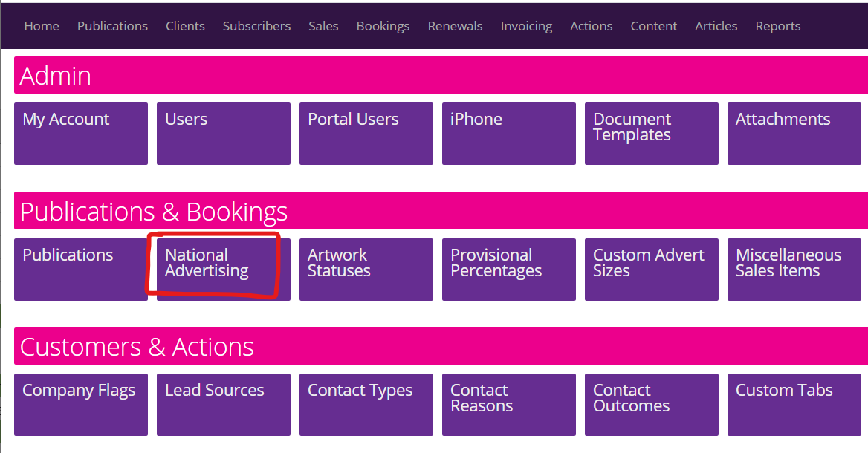This screenshot has height=453, width=868.
Task: Open the iPhone settings tile
Action: point(508,133)
